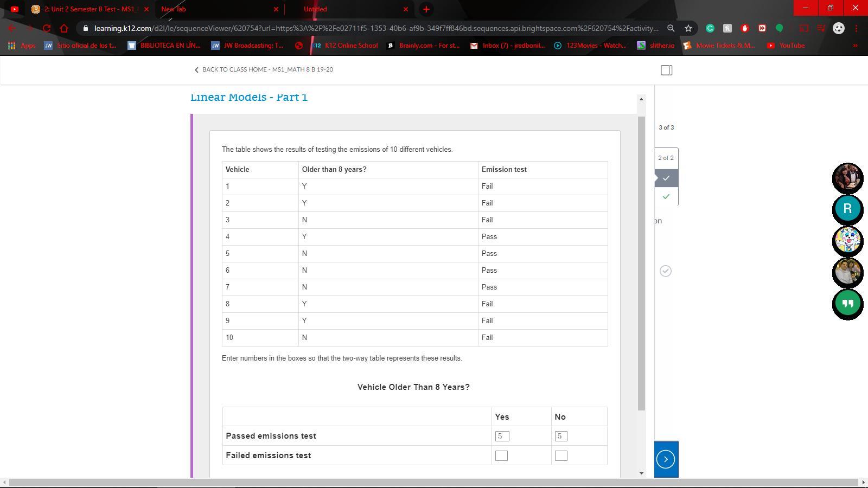Close the New Tab tab
This screenshot has height=488, width=868.
(276, 9)
